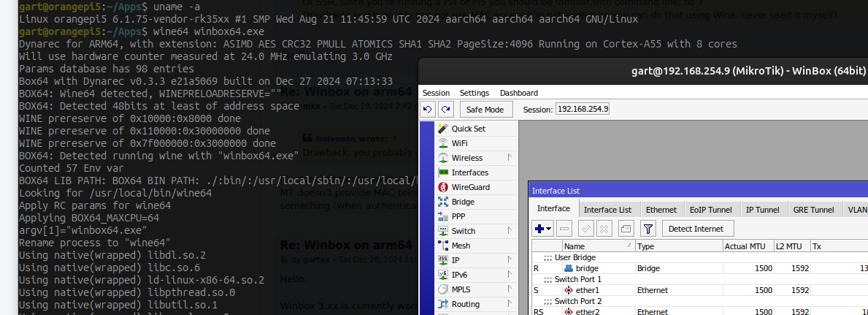Switch to the EoIP Tunnel tab
Screen dimensions: 868x315
pyautogui.click(x=711, y=210)
